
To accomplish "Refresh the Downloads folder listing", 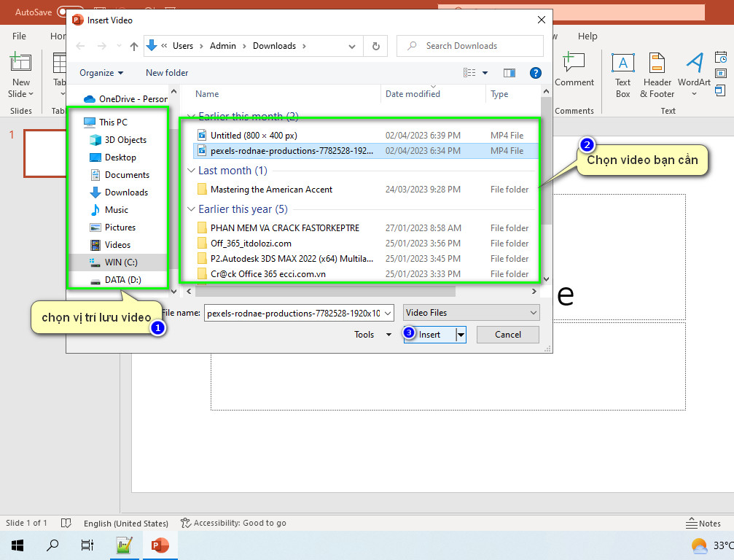I will (376, 46).
